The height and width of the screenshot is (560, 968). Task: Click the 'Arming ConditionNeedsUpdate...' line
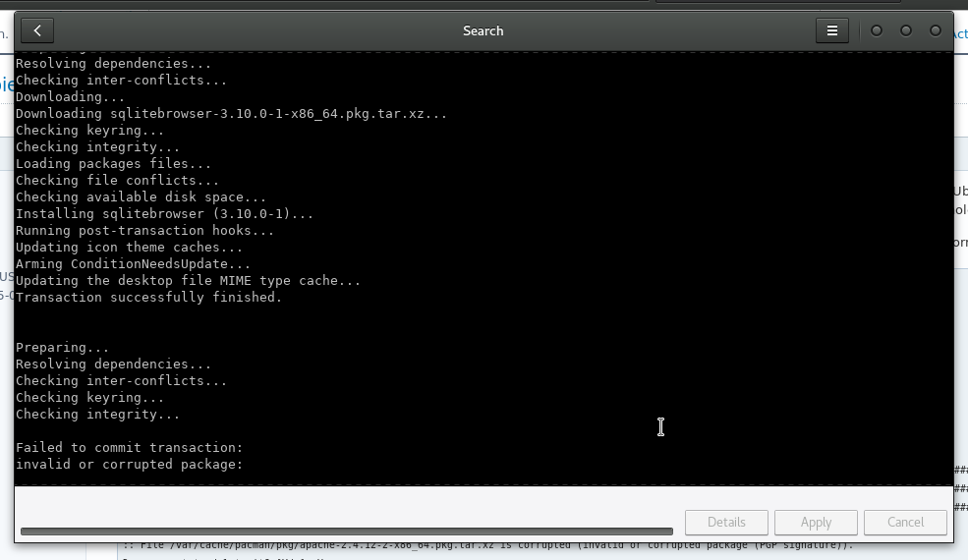point(133,264)
